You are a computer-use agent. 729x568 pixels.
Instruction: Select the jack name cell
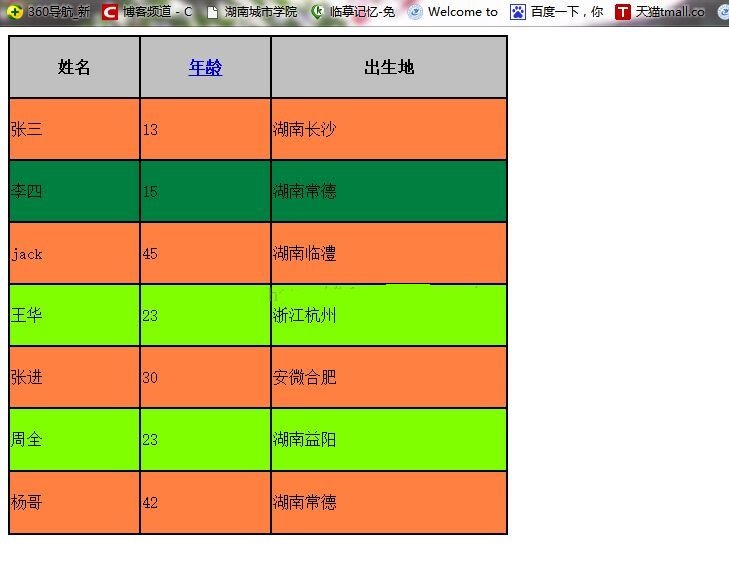(74, 253)
